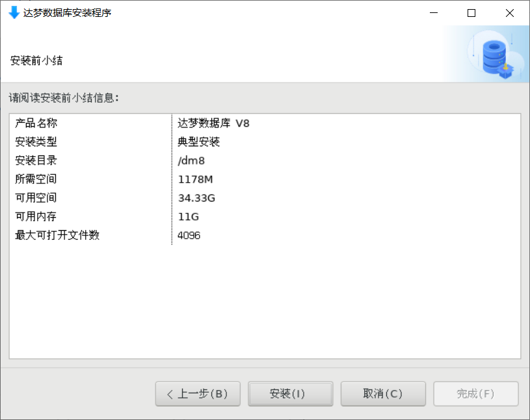530x420 pixels.
Task: Click the 请阅读安装前小结信息 instruction text
Action: pos(64,98)
